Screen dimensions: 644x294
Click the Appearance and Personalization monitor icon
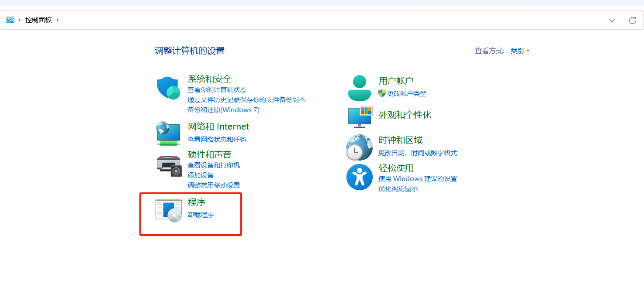click(x=359, y=116)
